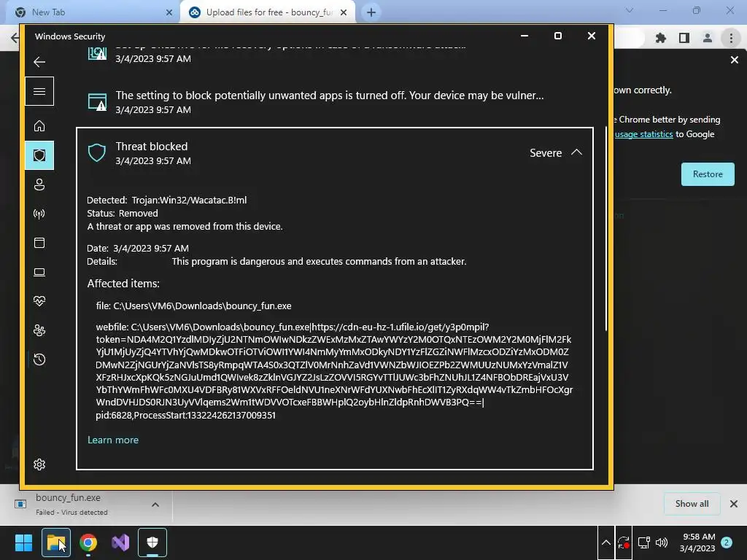Open Device security laptop icon
The width and height of the screenshot is (747, 560).
39,272
